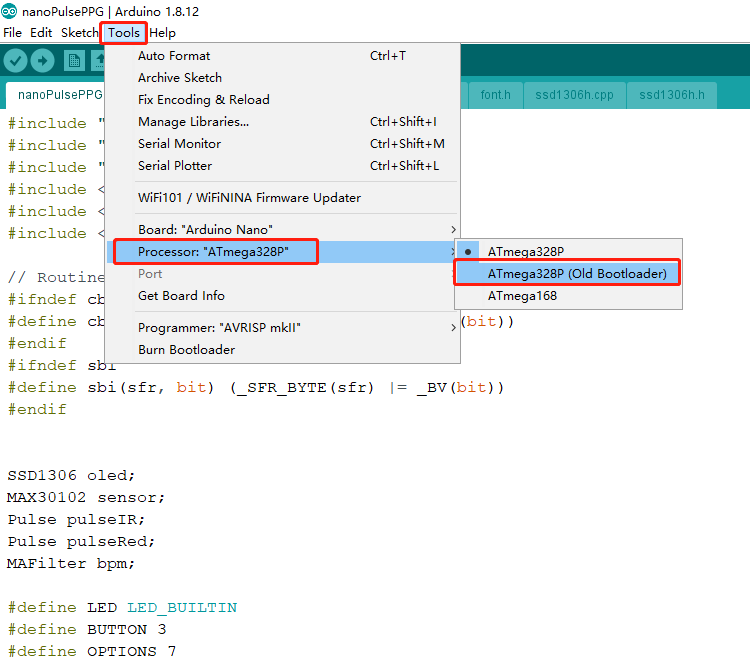
Task: Open the Sketch menu
Action: coord(80,33)
